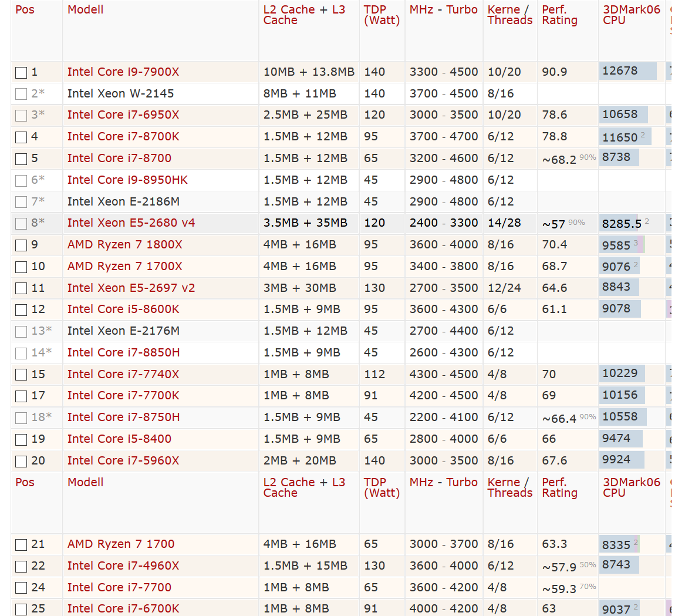Open Intel Xeon E5-2697 v2 link
This screenshot has width=685, height=616.
coord(131,288)
